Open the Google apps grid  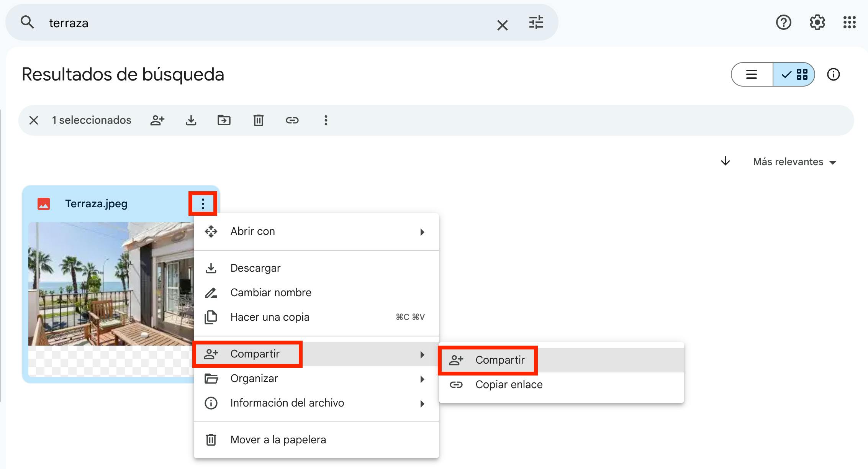tap(849, 23)
